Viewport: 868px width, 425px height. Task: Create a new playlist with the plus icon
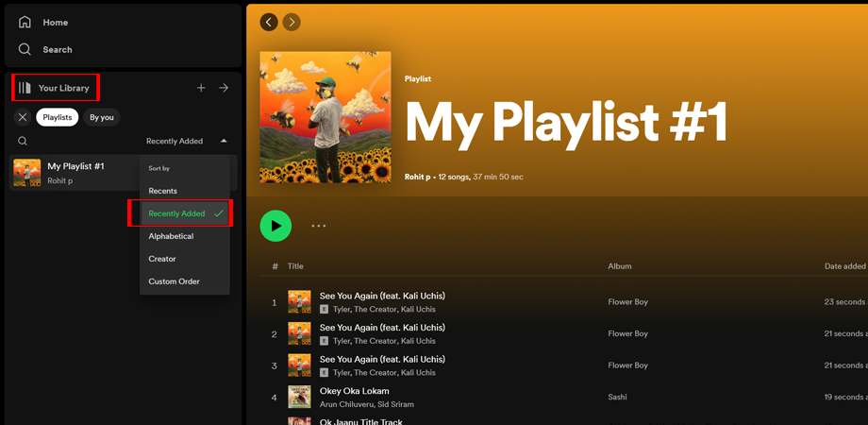[x=201, y=88]
